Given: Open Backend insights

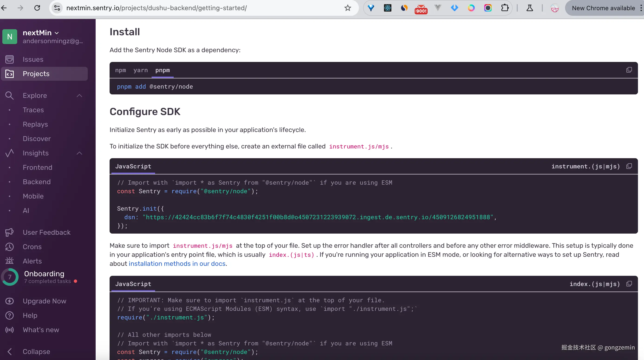Looking at the screenshot, I should pos(37,182).
